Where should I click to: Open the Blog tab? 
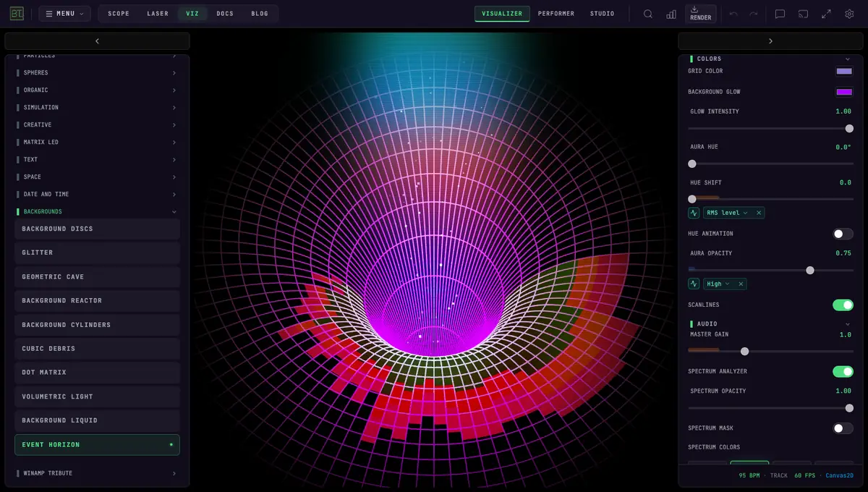click(x=260, y=14)
